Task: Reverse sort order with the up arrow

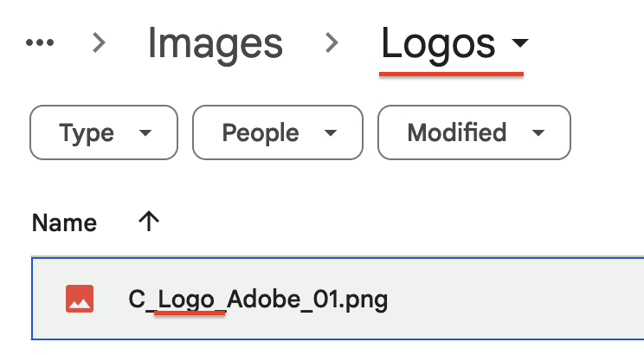Action: (149, 222)
